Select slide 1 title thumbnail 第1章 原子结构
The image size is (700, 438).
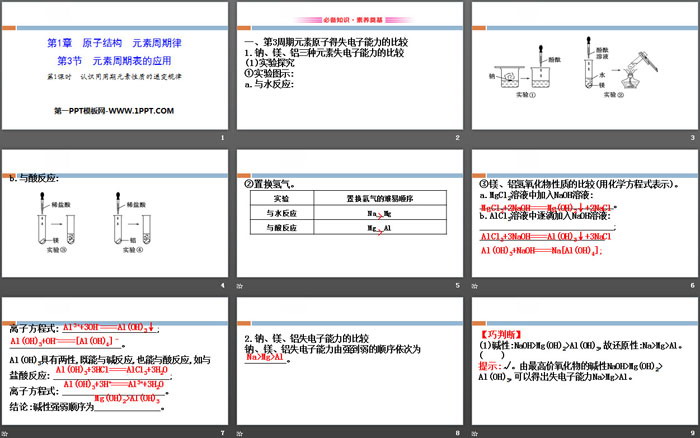pyautogui.click(x=115, y=66)
